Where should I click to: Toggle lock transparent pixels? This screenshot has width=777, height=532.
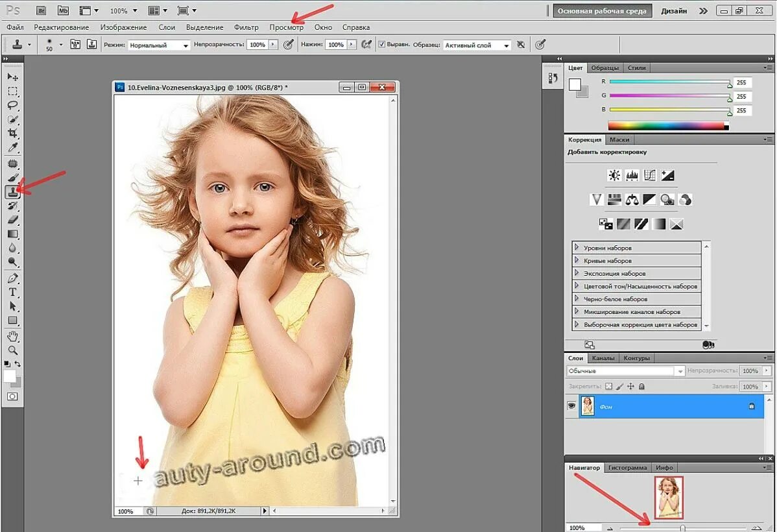coord(609,386)
